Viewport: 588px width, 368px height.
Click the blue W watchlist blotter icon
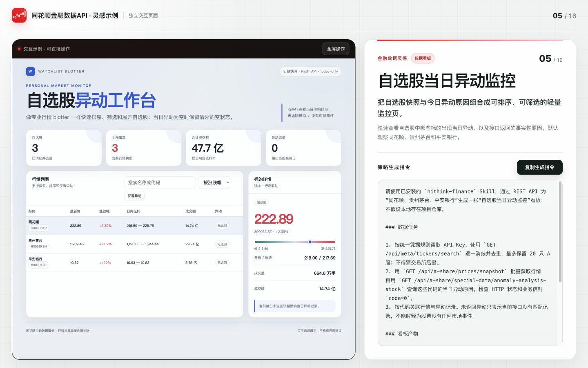point(30,71)
